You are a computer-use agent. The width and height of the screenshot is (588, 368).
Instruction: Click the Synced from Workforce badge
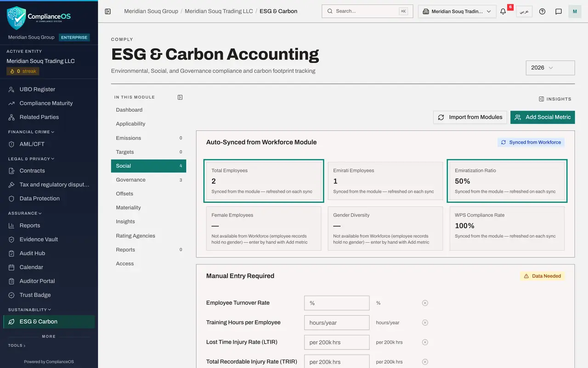(531, 143)
